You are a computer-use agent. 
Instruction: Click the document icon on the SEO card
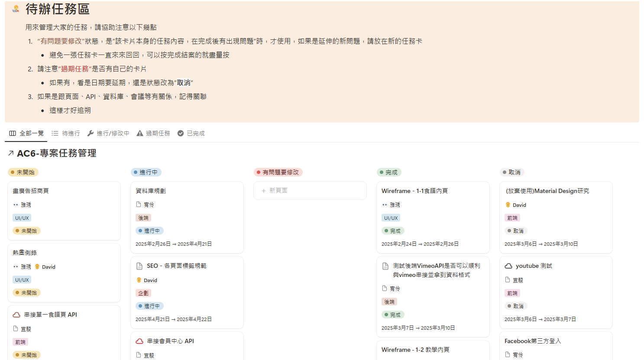(x=139, y=266)
